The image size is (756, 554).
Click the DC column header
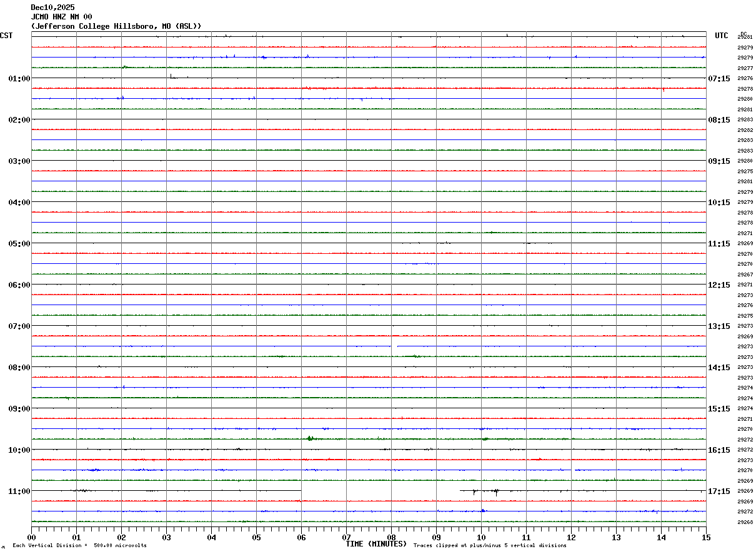click(x=744, y=34)
